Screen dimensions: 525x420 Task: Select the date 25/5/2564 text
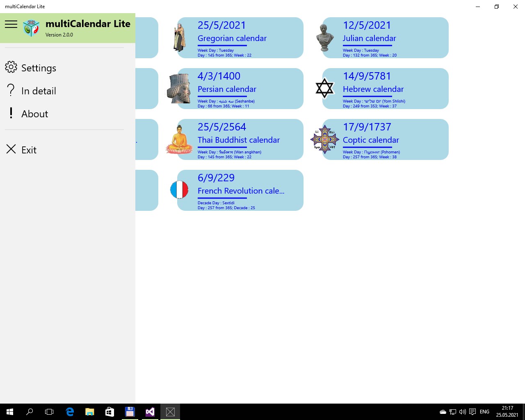click(x=221, y=127)
